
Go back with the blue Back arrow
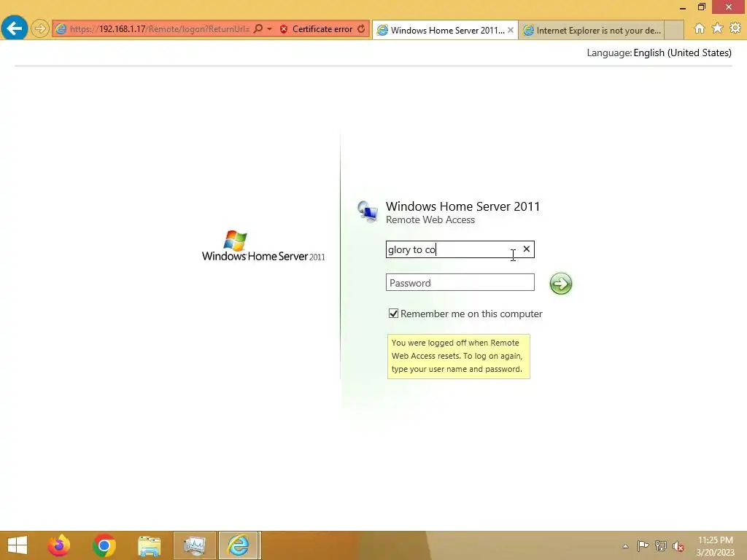[x=15, y=28]
